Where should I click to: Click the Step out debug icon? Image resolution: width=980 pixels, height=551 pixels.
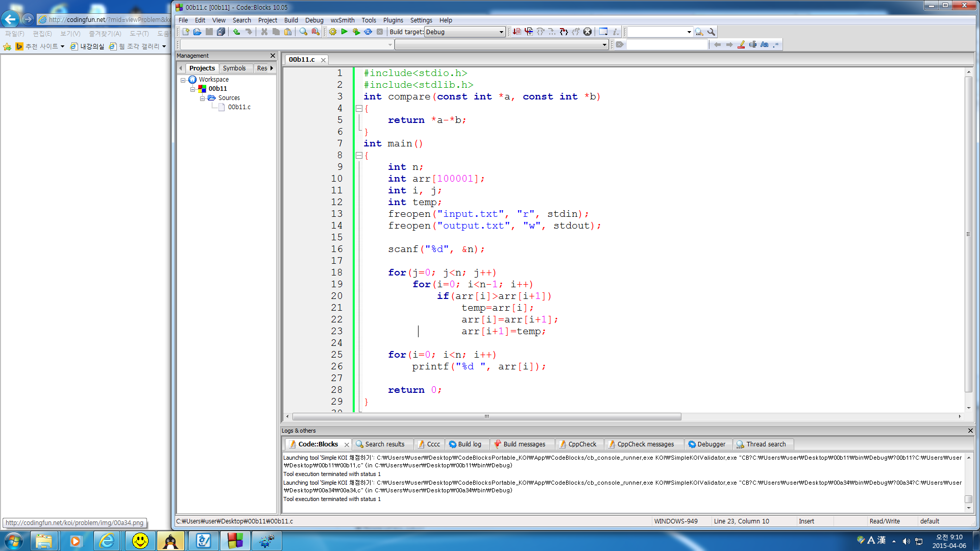tap(576, 32)
